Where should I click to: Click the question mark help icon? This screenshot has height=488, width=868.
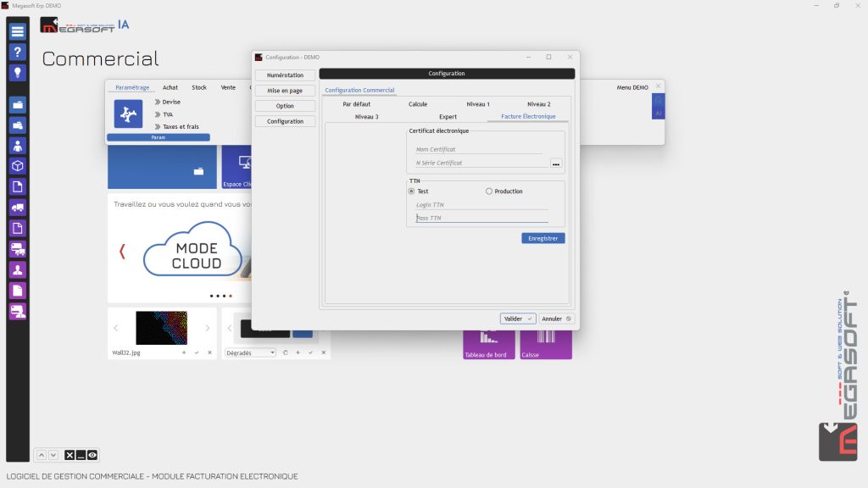[x=18, y=52]
